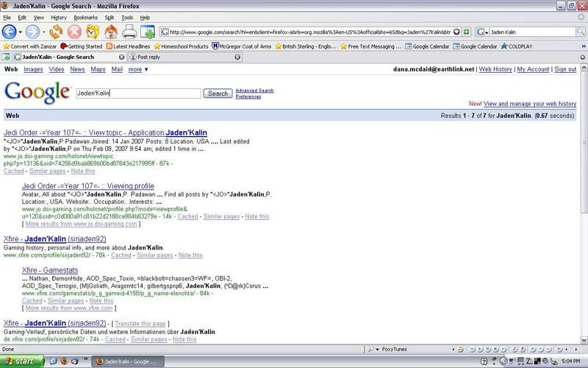
Task: Click the tab preview icon left of the tabs
Action: pos(6,57)
